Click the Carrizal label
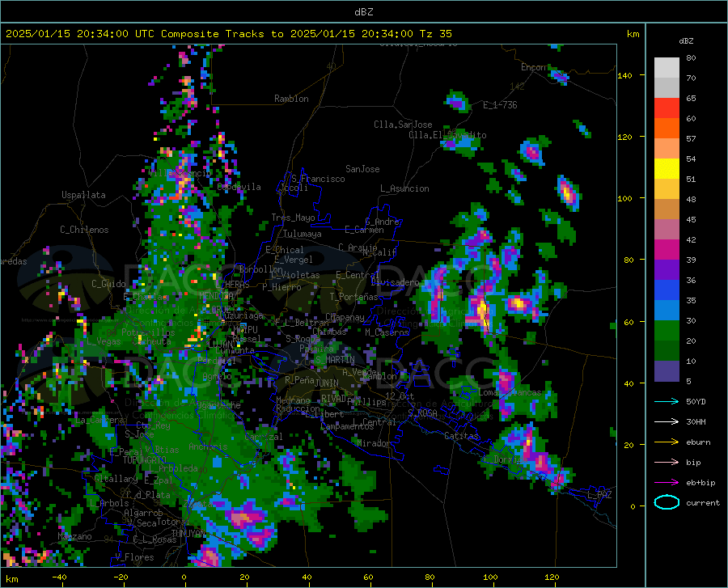Screen dimensions: 728x588 pos(263,437)
